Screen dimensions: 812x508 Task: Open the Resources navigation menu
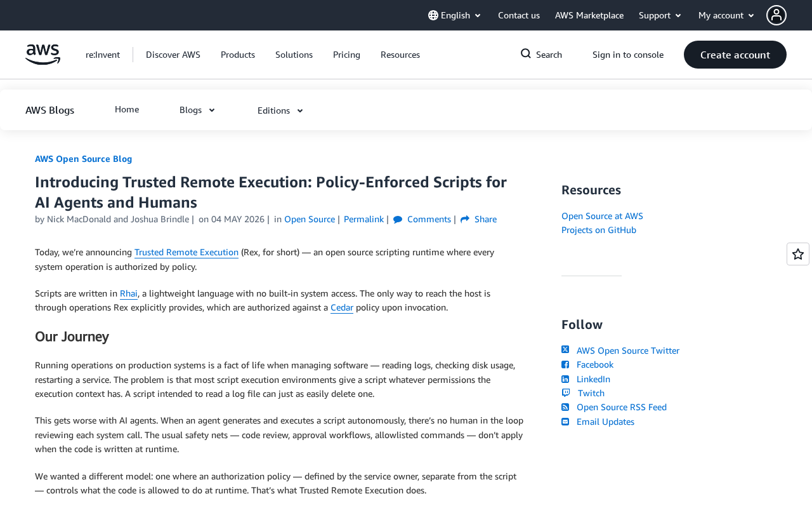point(400,55)
